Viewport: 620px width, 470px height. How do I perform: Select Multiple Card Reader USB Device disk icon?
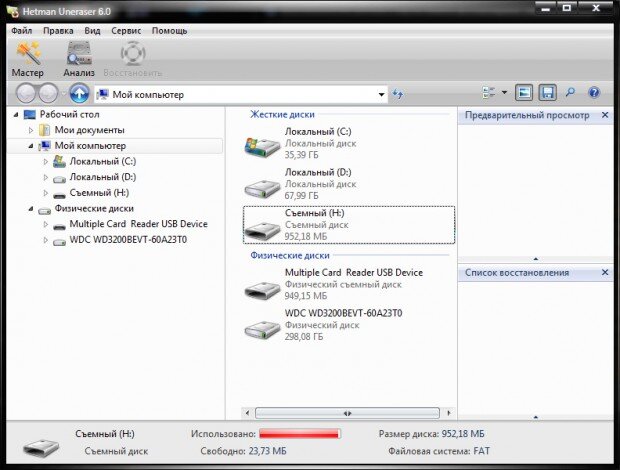tap(262, 290)
